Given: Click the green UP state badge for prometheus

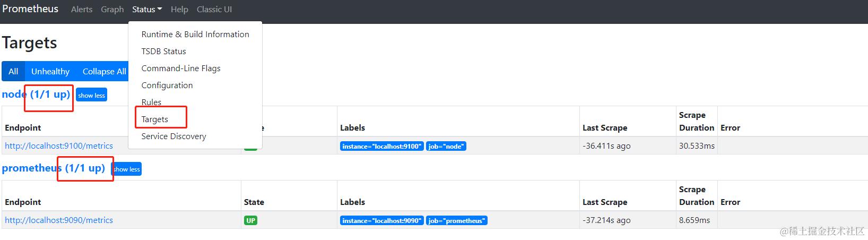Looking at the screenshot, I should pos(250,220).
